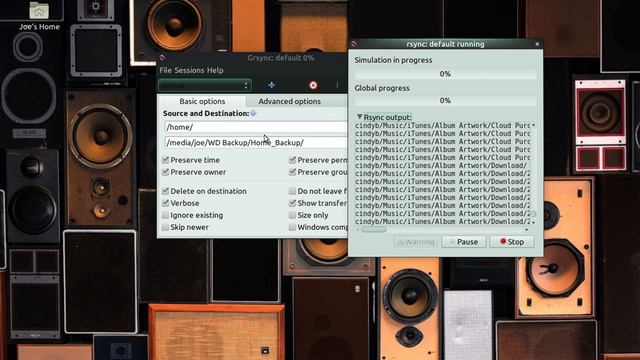Click the Simulation in progress bar
The height and width of the screenshot is (360, 640).
(x=445, y=74)
